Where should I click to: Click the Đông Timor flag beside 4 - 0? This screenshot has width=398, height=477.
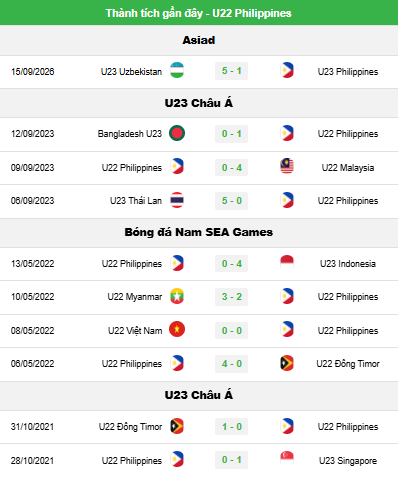pyautogui.click(x=287, y=363)
